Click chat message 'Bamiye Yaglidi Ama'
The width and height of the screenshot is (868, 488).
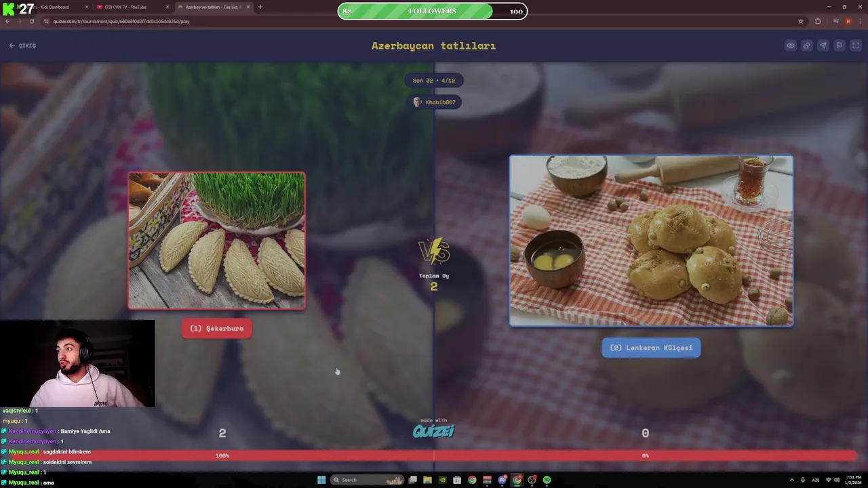pyautogui.click(x=85, y=431)
